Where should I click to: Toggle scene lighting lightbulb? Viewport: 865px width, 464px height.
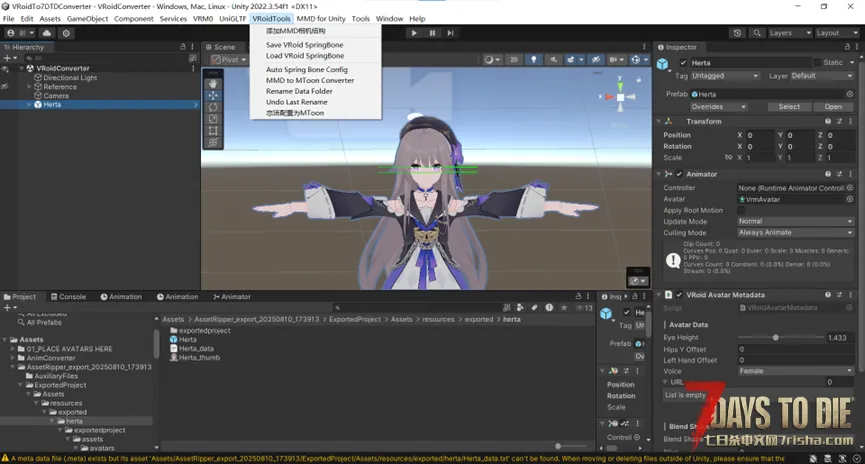click(x=533, y=60)
